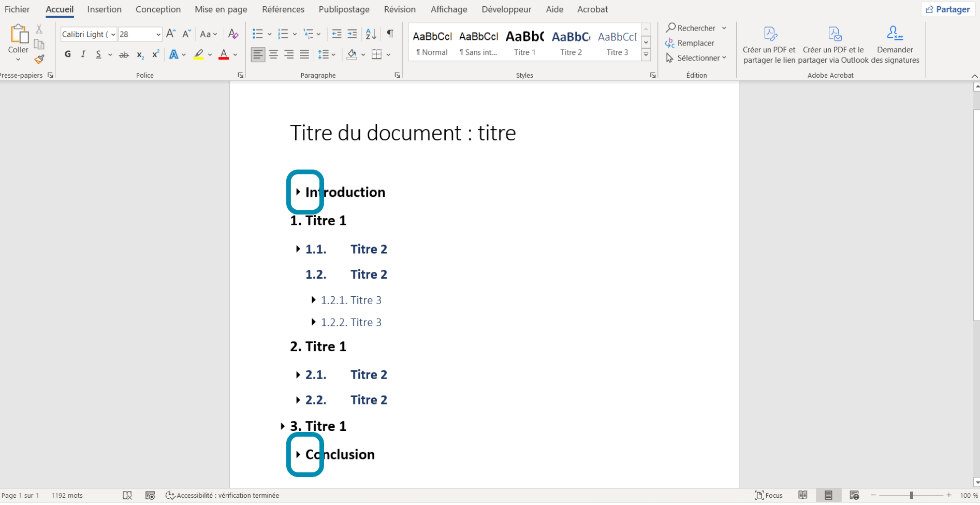Expand the Introduction heading triangle
Viewport: 980px width, 505px height.
coord(298,192)
